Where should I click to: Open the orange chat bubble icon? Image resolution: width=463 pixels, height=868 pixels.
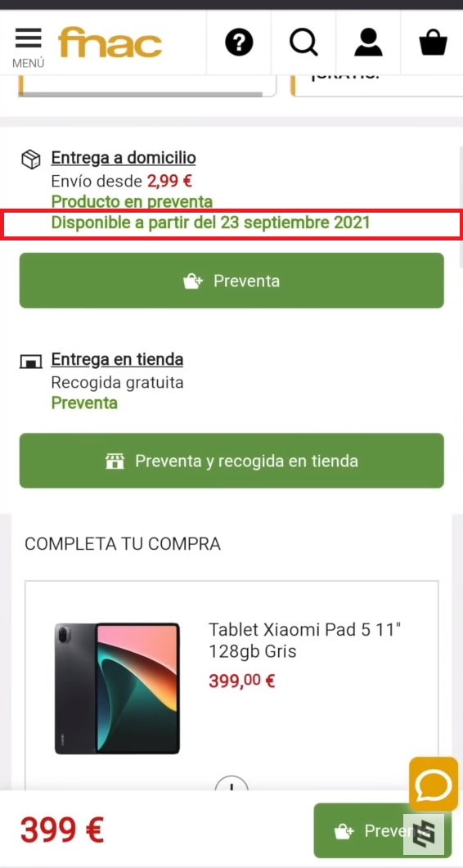(x=433, y=783)
